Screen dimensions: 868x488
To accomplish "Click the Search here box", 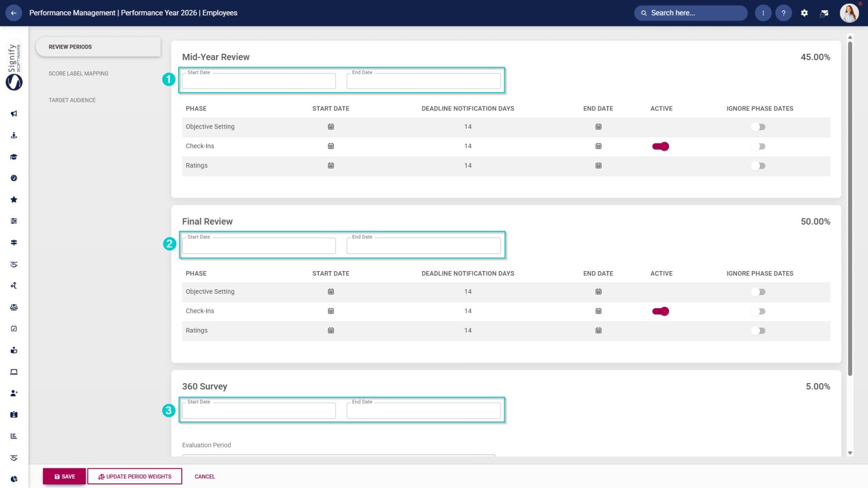I will pos(691,13).
